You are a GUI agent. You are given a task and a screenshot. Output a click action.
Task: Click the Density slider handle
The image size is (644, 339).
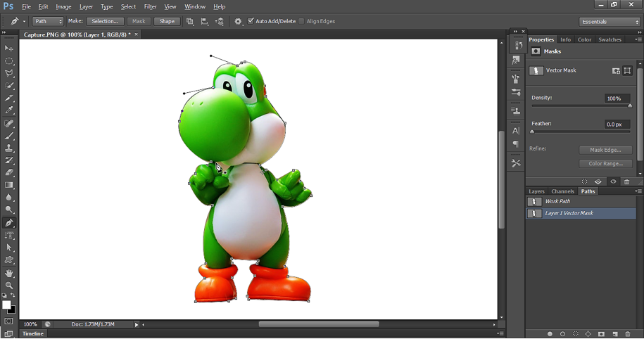tap(630, 106)
